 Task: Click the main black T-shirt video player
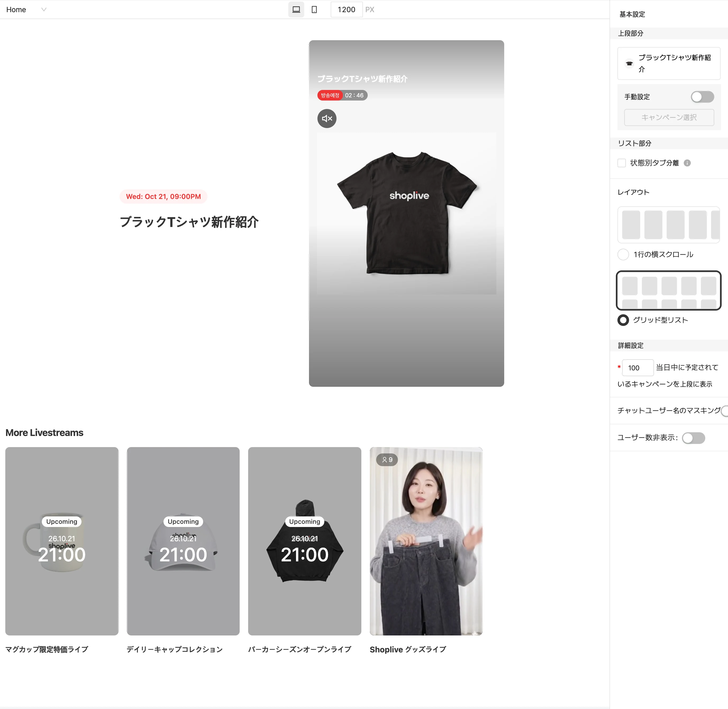(x=406, y=213)
